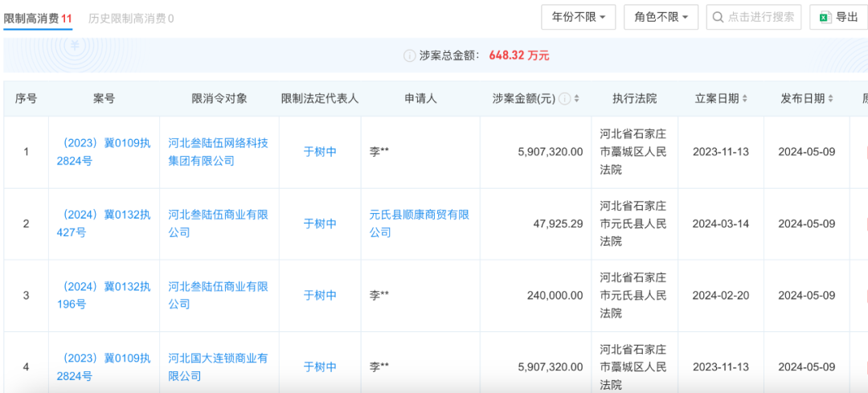Click info icon in 涉案金额 column header

coord(565,99)
